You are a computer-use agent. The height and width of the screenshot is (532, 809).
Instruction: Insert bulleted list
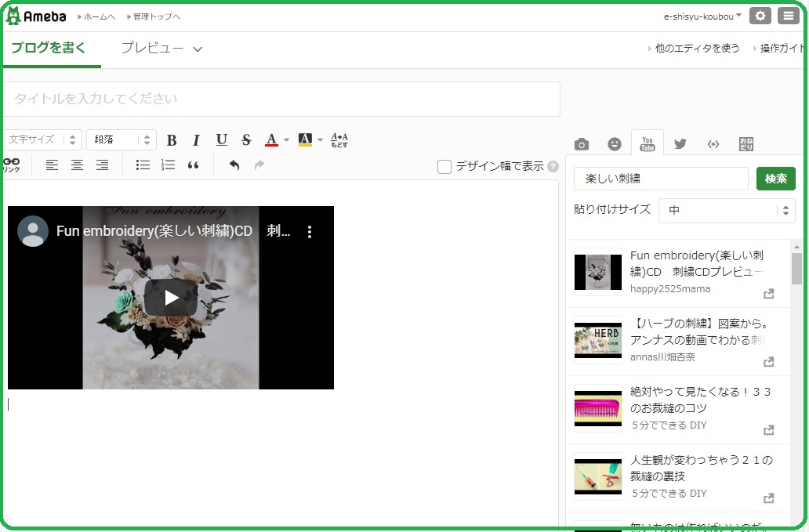tap(143, 165)
